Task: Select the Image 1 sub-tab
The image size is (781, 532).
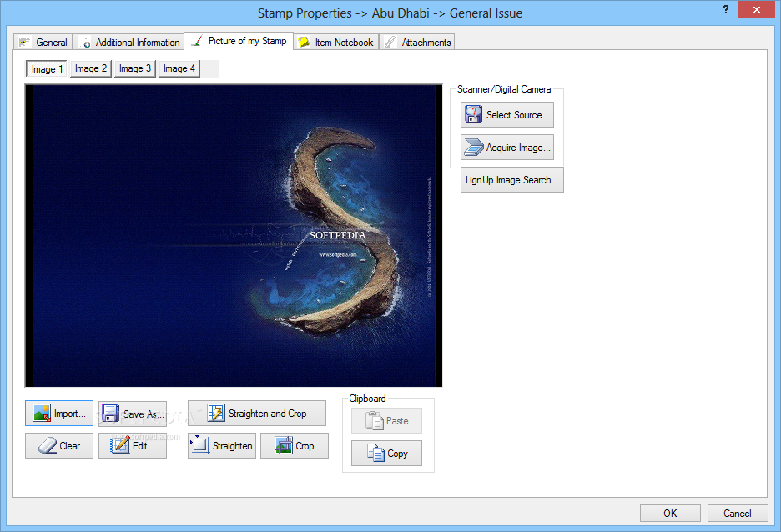Action: click(47, 68)
